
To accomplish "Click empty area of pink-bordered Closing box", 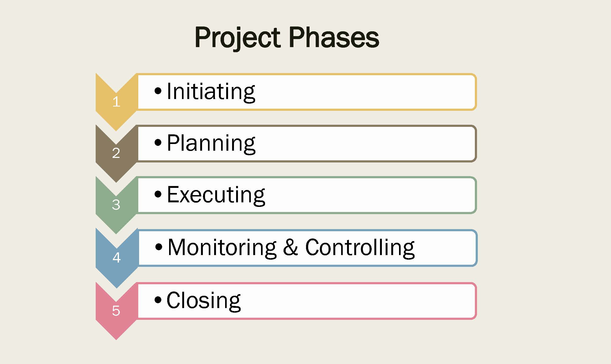I will point(359,301).
